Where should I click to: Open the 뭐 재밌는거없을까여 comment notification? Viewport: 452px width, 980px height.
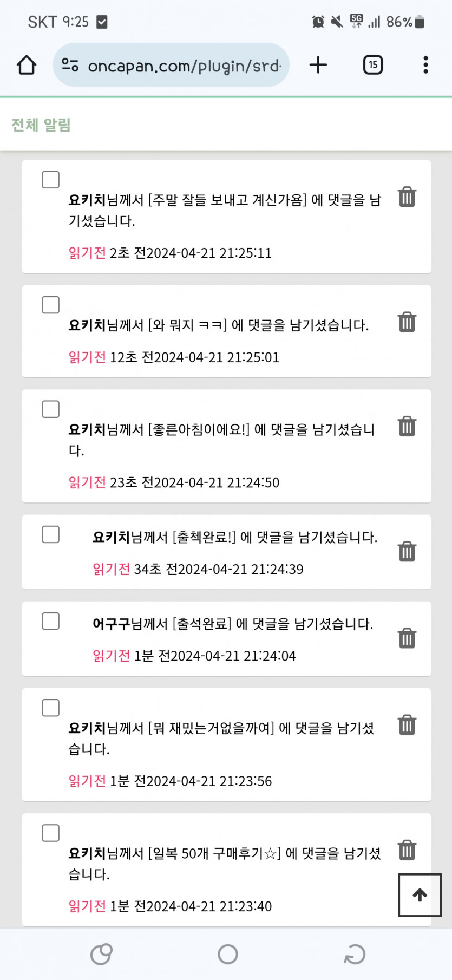pos(221,739)
